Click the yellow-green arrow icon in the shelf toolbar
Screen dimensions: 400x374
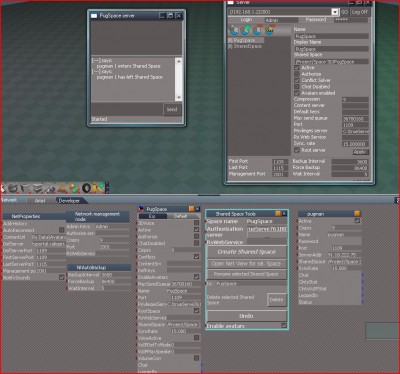pos(98,188)
